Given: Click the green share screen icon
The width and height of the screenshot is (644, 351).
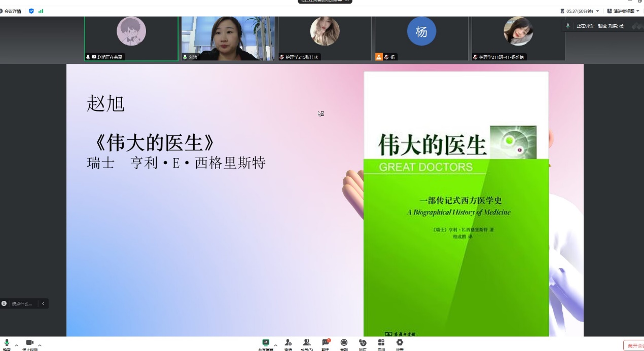Looking at the screenshot, I should (x=266, y=343).
